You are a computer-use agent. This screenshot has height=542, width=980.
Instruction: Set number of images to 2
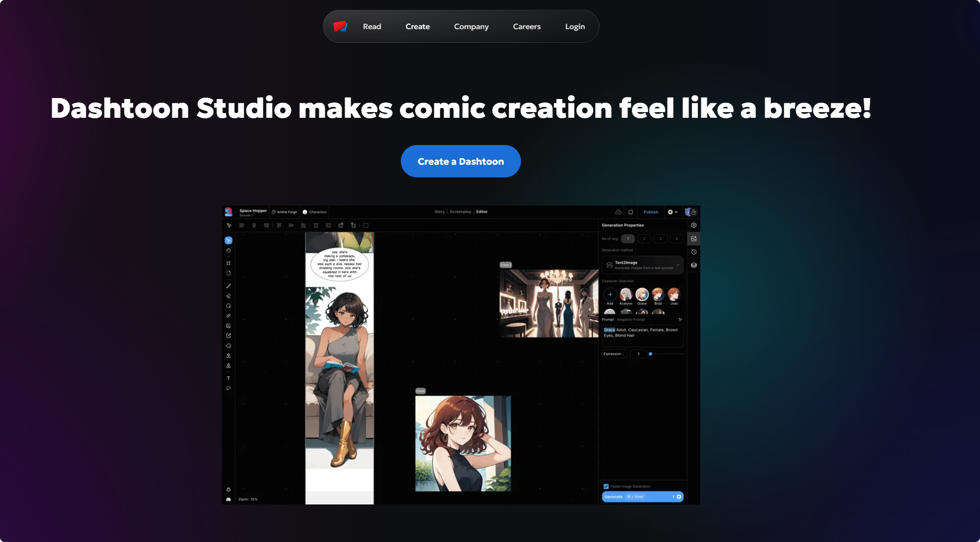point(644,239)
